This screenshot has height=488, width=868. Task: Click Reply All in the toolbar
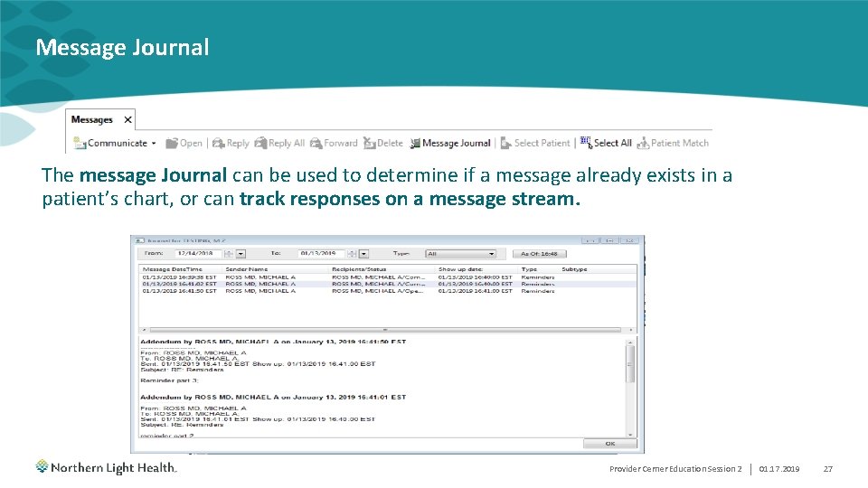[x=279, y=144]
